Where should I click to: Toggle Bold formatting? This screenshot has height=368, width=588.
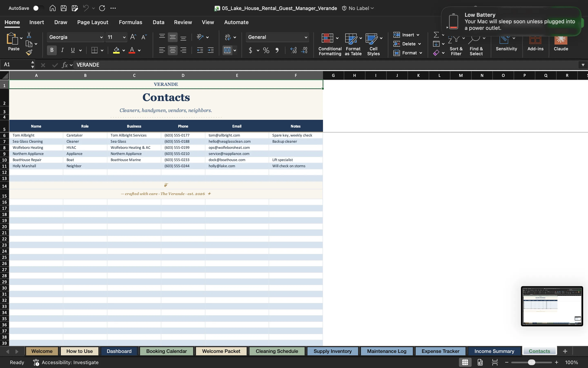tap(52, 50)
